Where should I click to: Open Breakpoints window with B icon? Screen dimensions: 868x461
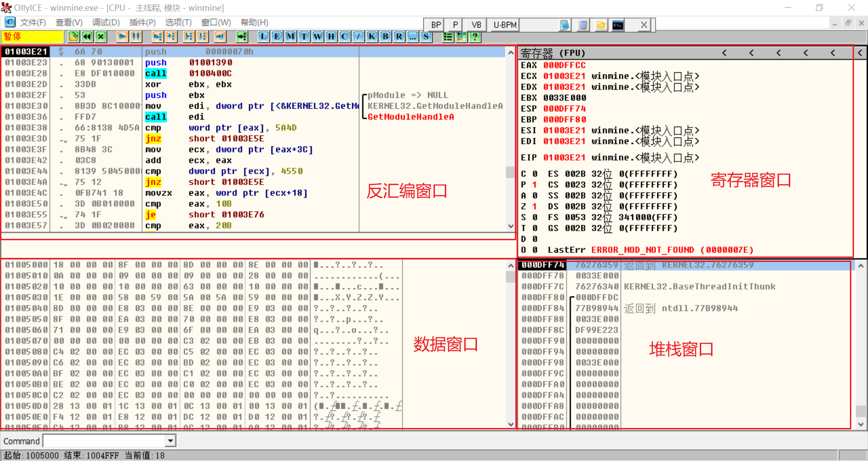click(x=386, y=37)
